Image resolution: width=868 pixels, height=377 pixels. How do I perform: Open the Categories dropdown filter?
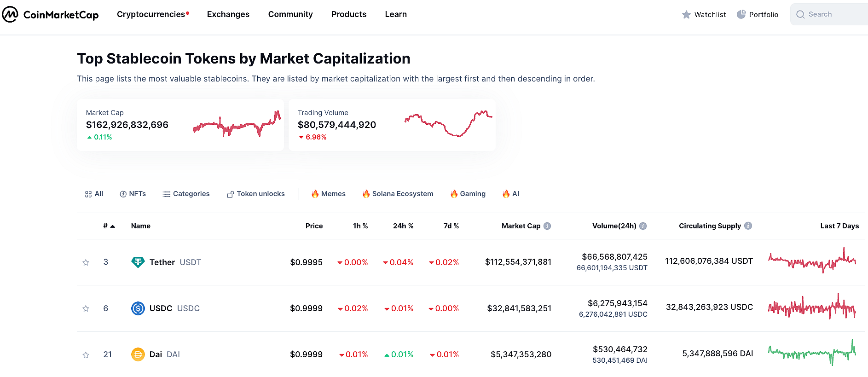(x=186, y=194)
